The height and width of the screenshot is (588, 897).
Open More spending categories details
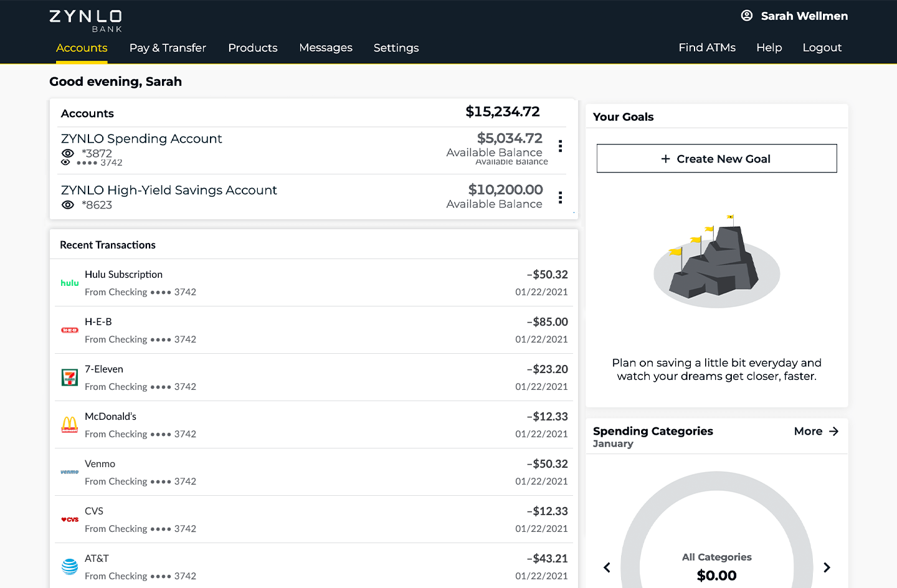pyautogui.click(x=815, y=430)
